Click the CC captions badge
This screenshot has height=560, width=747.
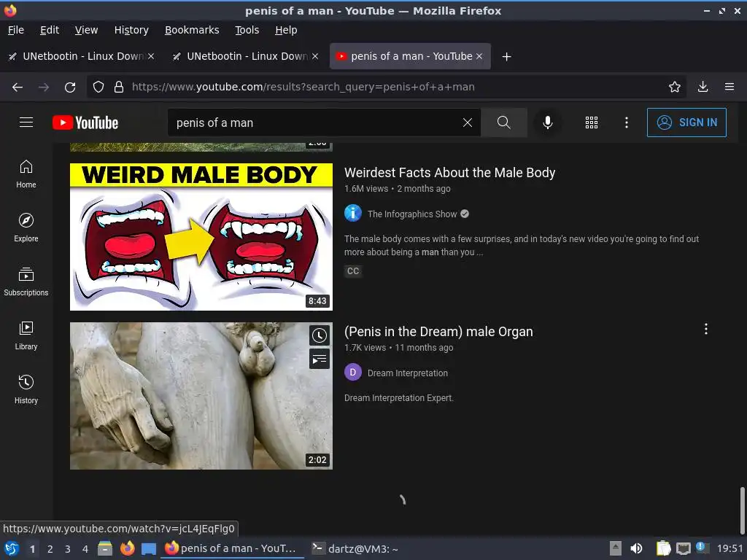[x=353, y=271]
